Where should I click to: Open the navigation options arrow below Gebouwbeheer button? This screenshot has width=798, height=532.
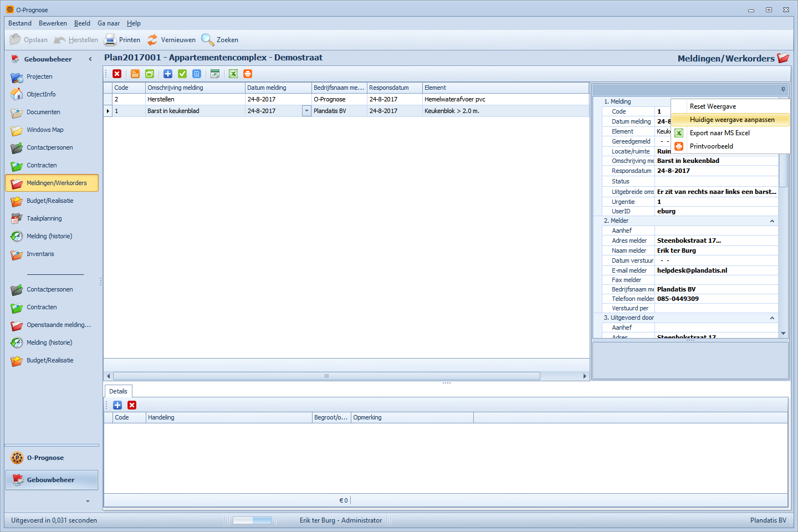(88, 502)
